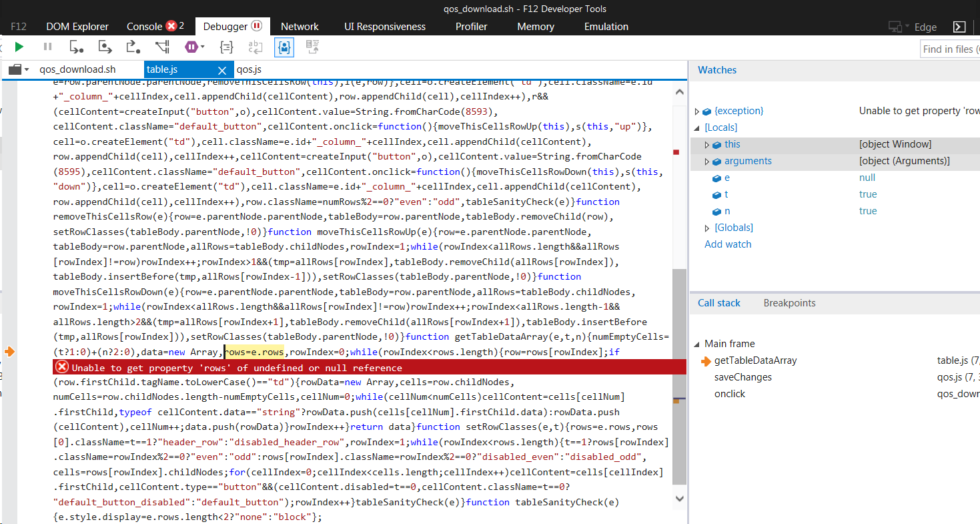Switch to qos_download.sh file tab

click(x=77, y=69)
